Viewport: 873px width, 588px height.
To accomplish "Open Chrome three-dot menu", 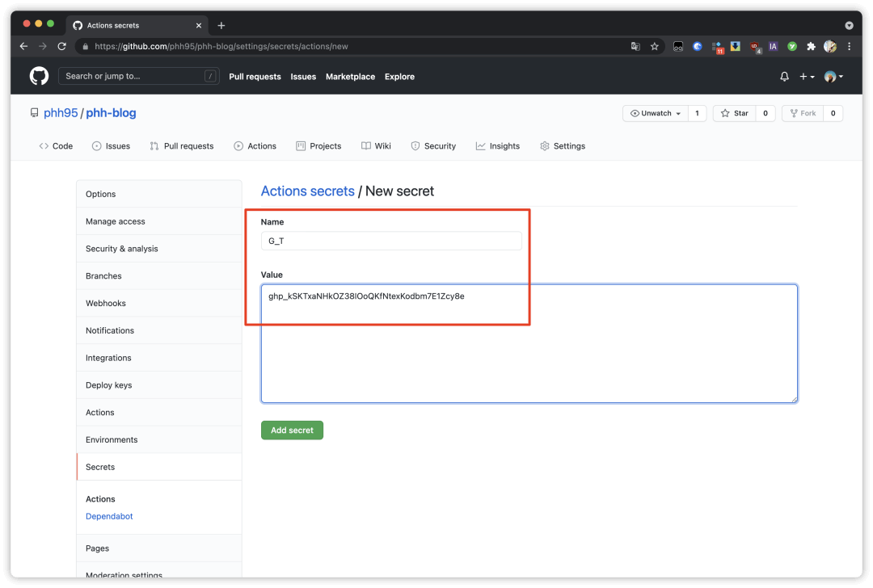I will pyautogui.click(x=849, y=46).
